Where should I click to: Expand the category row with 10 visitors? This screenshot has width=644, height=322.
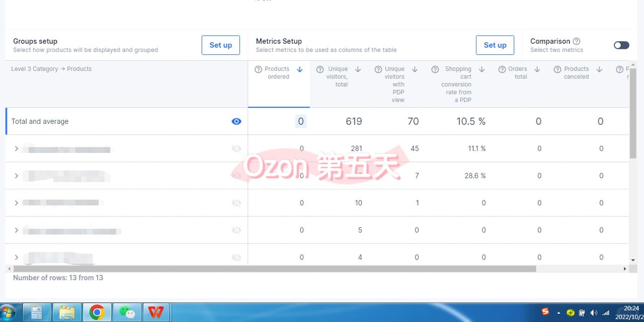coord(17,203)
